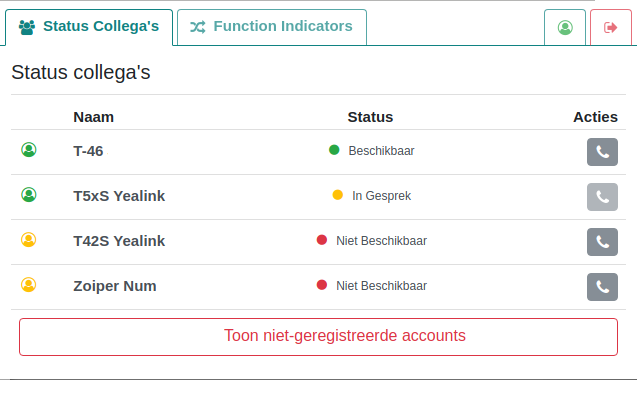Switch to Function Indicators tab
Viewport: 640px width, 400px height.
pos(271,27)
